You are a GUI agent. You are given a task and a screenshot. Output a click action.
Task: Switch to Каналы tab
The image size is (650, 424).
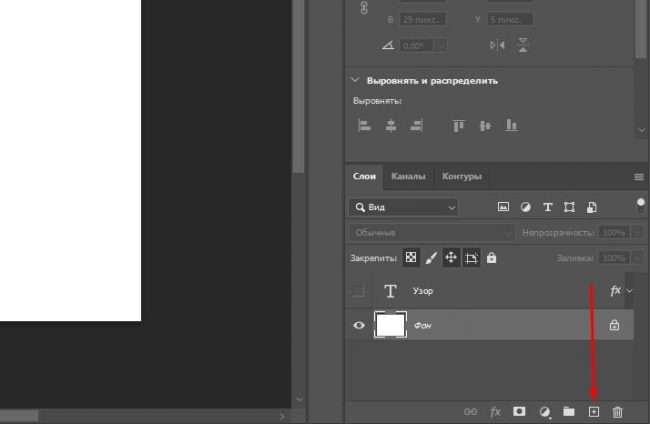click(408, 177)
